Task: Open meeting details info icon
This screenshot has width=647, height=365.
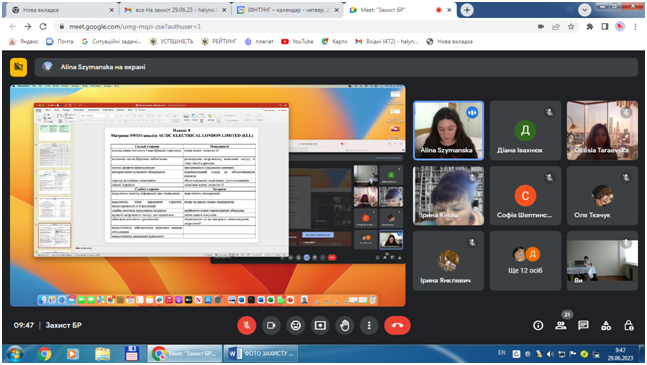Action: pyautogui.click(x=538, y=325)
